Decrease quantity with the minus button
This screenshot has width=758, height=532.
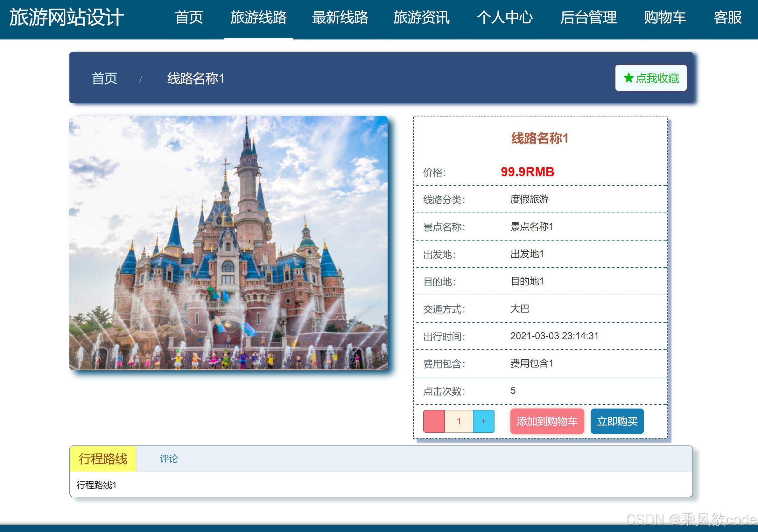click(x=433, y=421)
